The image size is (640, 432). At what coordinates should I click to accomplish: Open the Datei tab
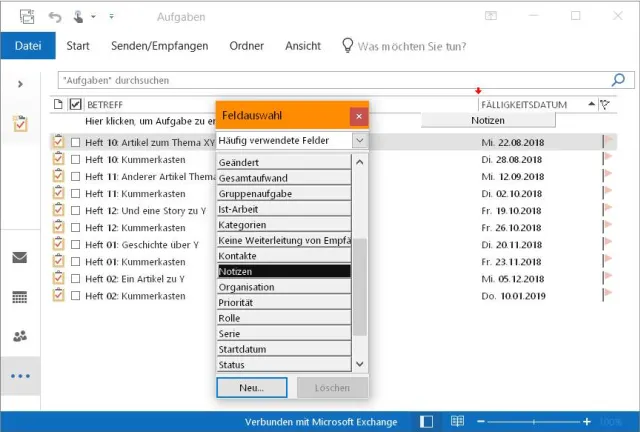[x=28, y=46]
